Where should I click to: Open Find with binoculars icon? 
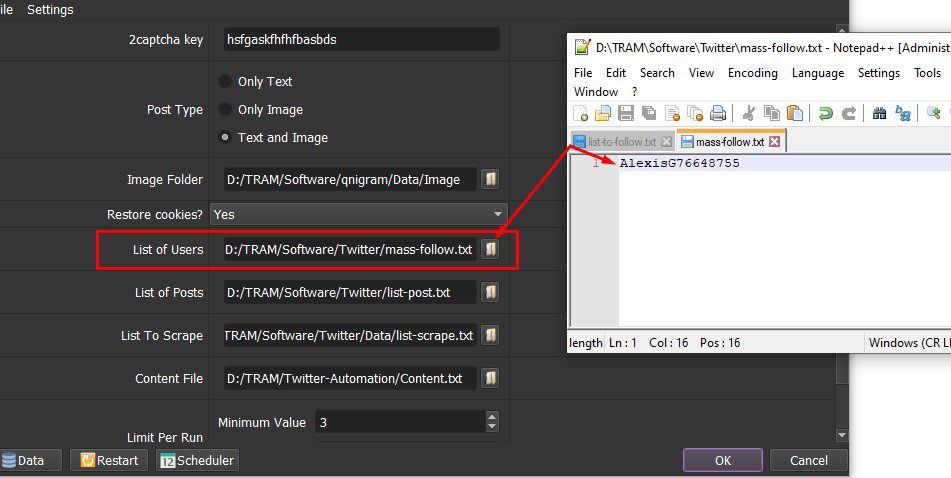click(x=879, y=113)
